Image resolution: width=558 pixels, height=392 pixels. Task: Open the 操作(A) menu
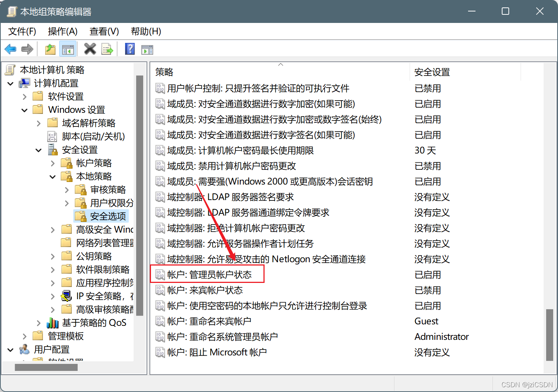pos(63,31)
